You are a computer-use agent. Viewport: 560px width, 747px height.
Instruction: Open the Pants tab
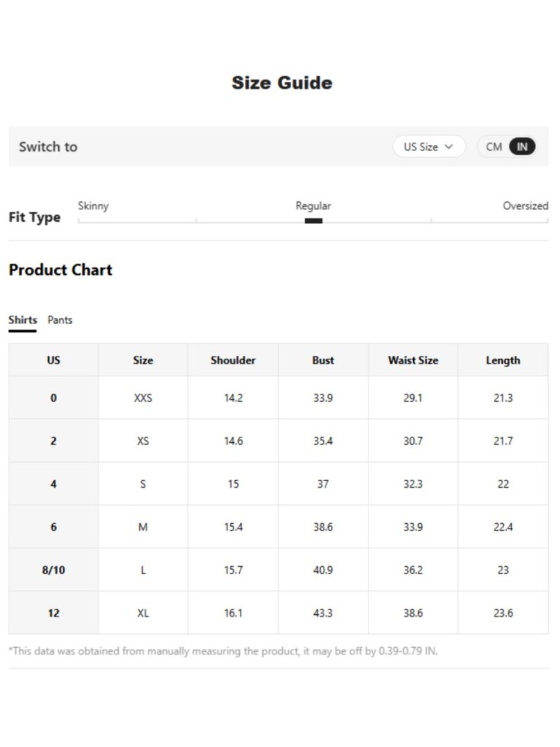coord(60,320)
